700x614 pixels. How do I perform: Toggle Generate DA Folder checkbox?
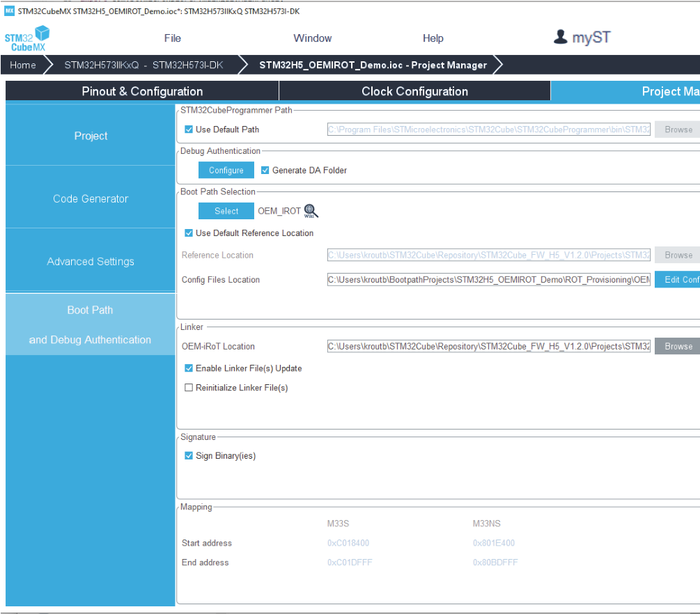(265, 170)
